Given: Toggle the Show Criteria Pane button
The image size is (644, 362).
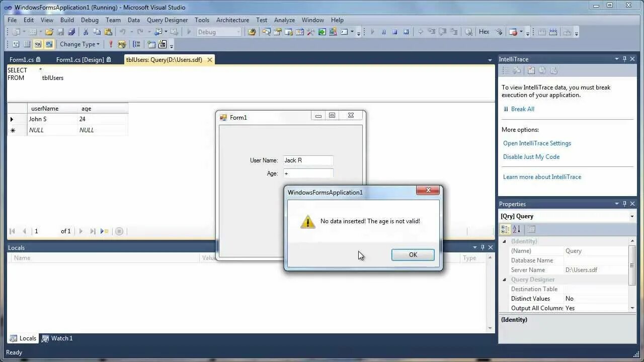Looking at the screenshot, I should 27,44.
